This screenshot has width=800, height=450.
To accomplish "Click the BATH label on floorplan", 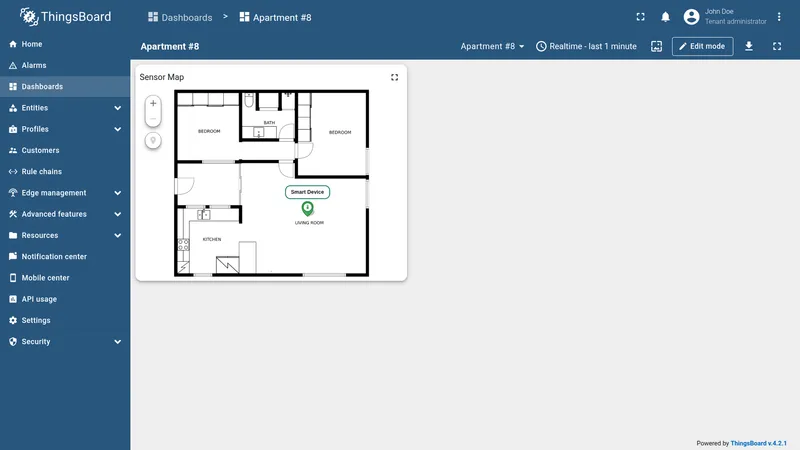I will pyautogui.click(x=269, y=123).
